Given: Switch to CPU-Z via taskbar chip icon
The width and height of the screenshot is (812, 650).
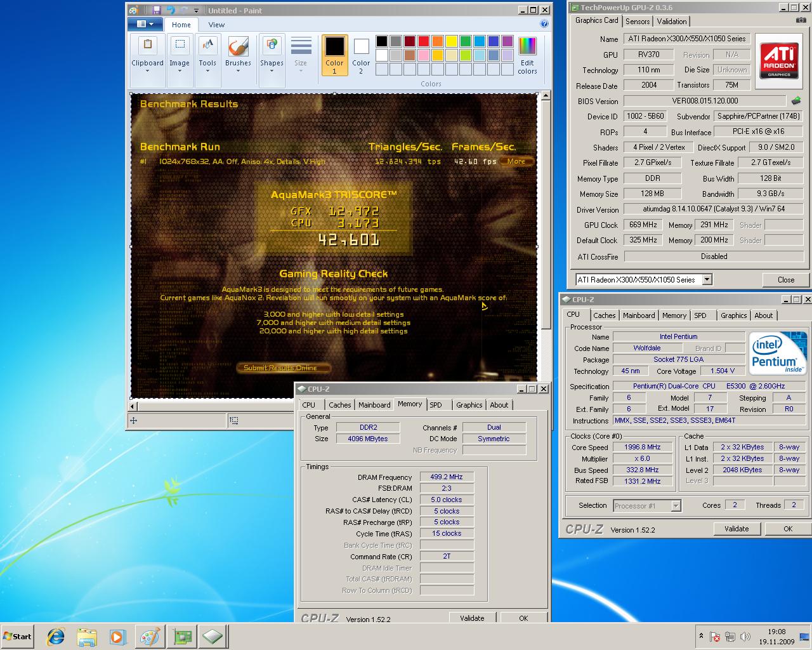Looking at the screenshot, I should [x=213, y=637].
